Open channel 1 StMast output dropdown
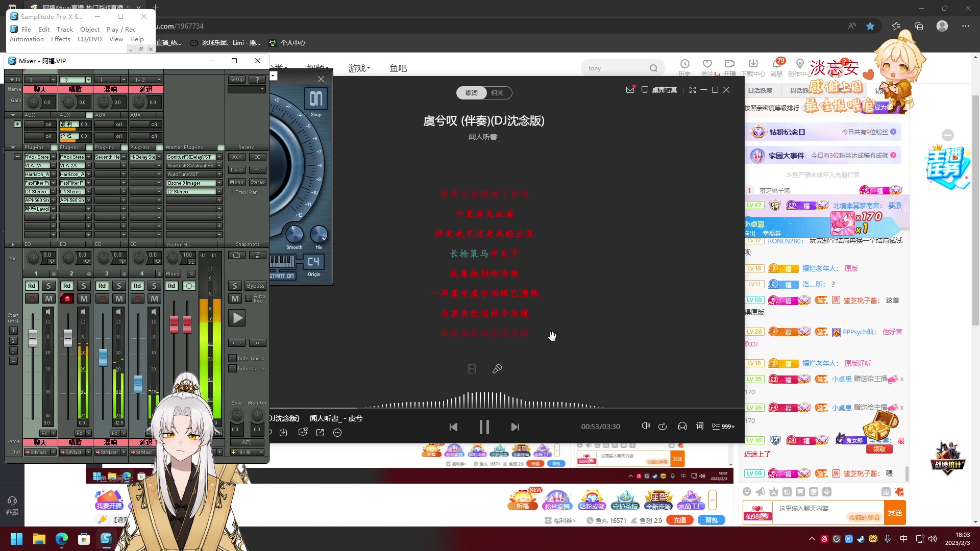The image size is (980, 551). tap(53, 453)
